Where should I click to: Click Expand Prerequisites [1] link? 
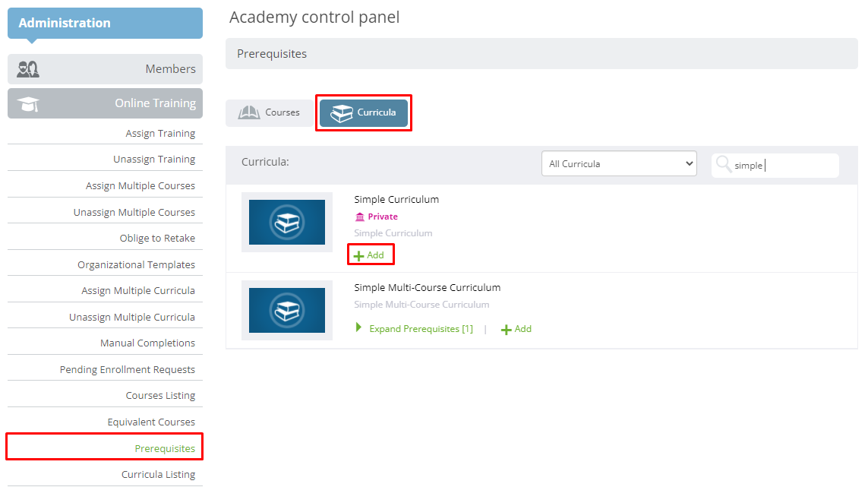[421, 328]
